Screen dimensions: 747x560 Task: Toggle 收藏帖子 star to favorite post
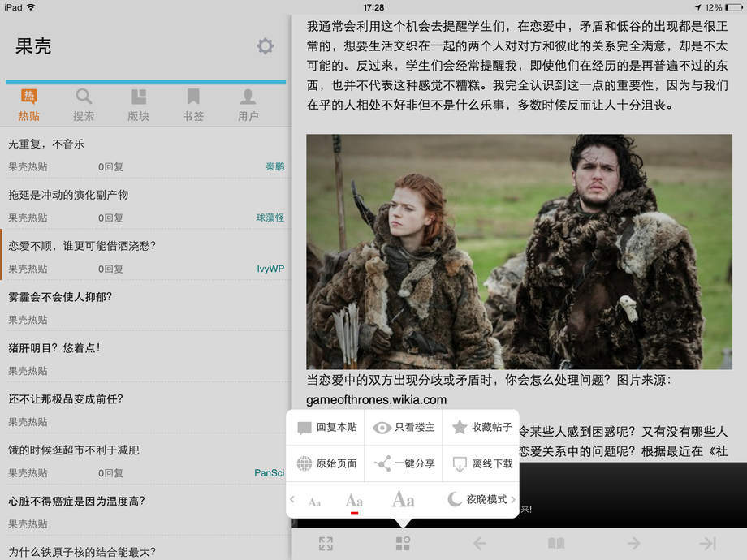pyautogui.click(x=481, y=428)
